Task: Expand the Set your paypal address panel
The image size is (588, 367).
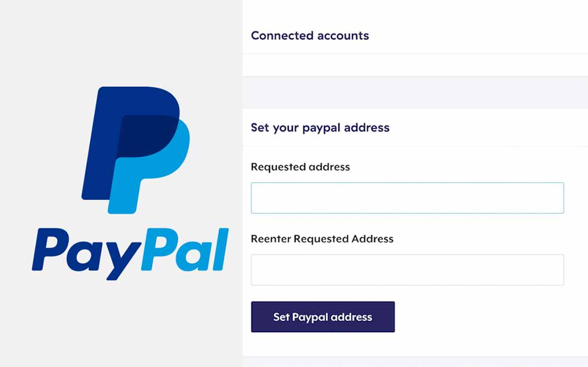Action: click(x=416, y=128)
